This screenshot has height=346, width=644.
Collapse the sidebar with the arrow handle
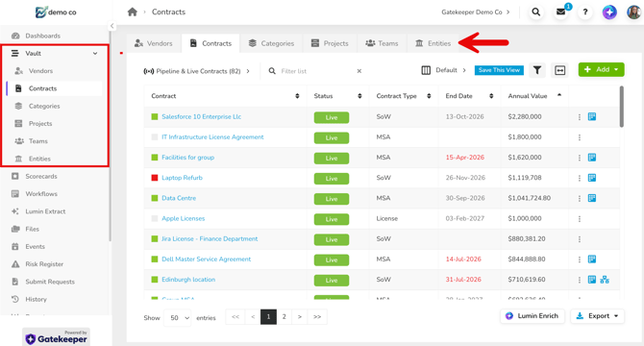[x=112, y=26]
